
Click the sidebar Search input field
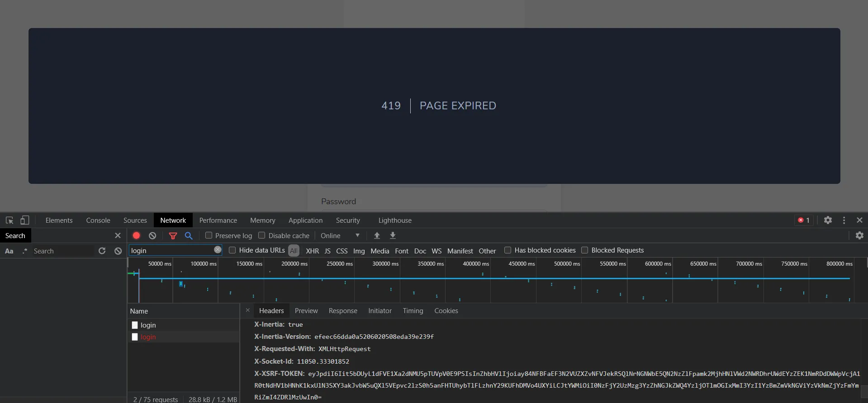(62, 251)
